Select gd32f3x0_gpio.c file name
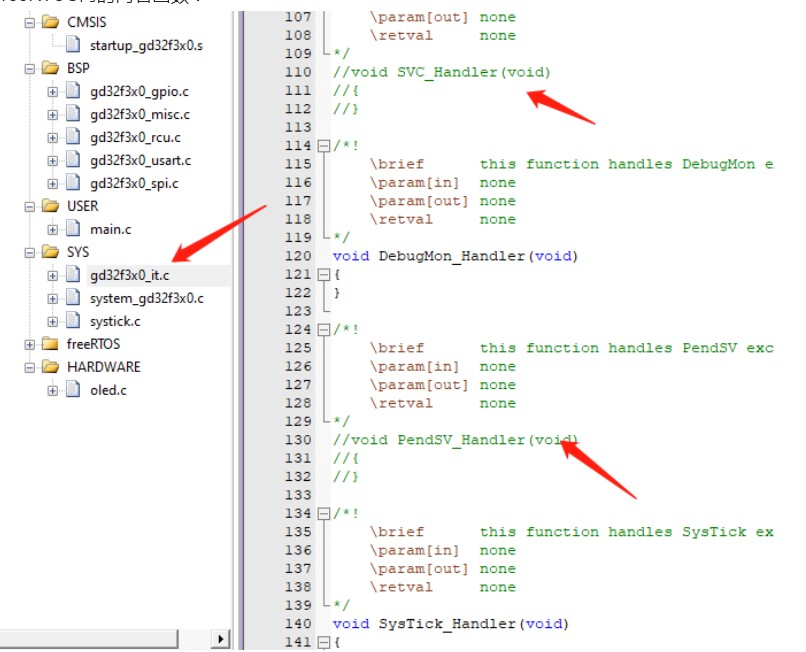This screenshot has width=806, height=652. (x=139, y=92)
